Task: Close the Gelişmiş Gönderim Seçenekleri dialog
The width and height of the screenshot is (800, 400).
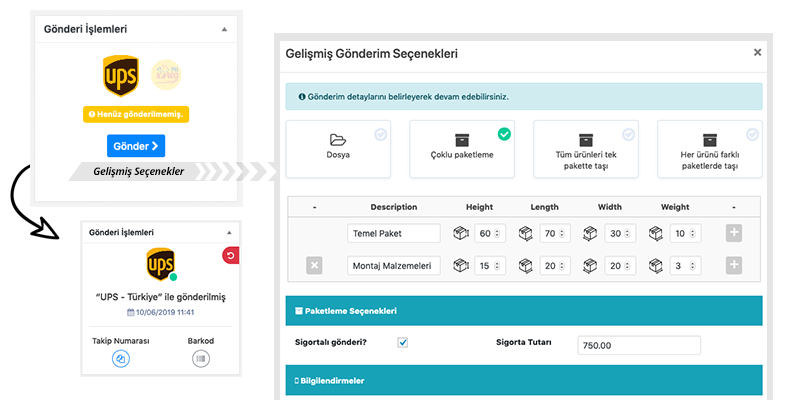Action: pos(758,53)
